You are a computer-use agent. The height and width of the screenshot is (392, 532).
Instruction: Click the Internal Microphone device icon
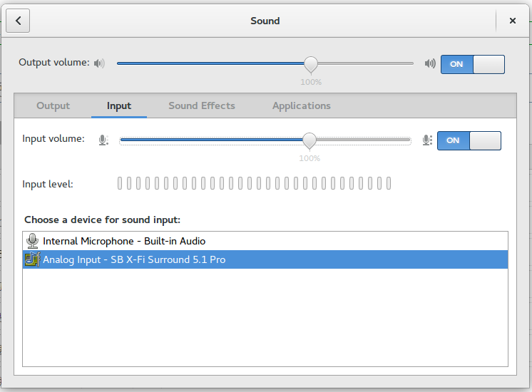(x=32, y=241)
